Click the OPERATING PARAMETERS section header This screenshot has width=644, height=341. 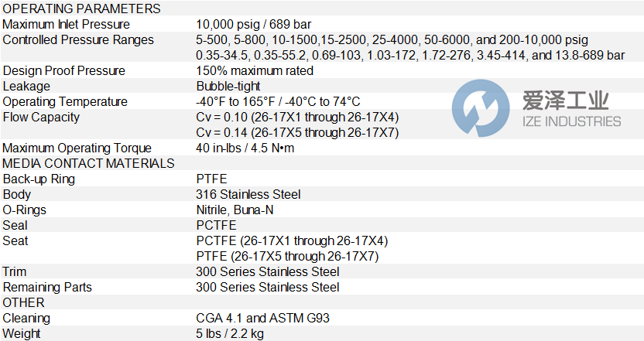82,9
